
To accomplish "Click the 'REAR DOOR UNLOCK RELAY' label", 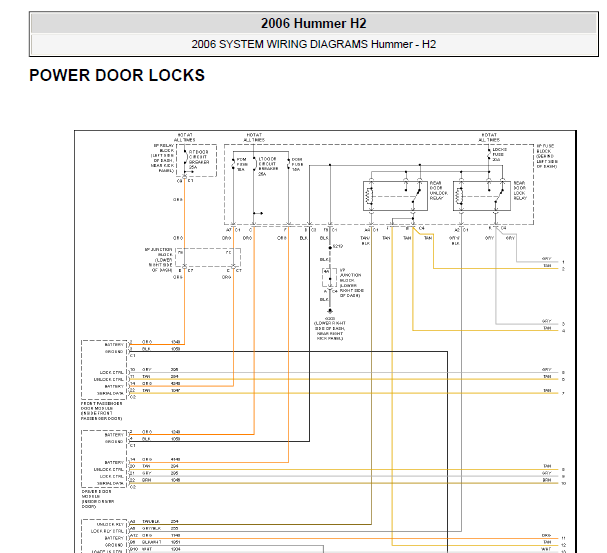I will click(x=438, y=190).
